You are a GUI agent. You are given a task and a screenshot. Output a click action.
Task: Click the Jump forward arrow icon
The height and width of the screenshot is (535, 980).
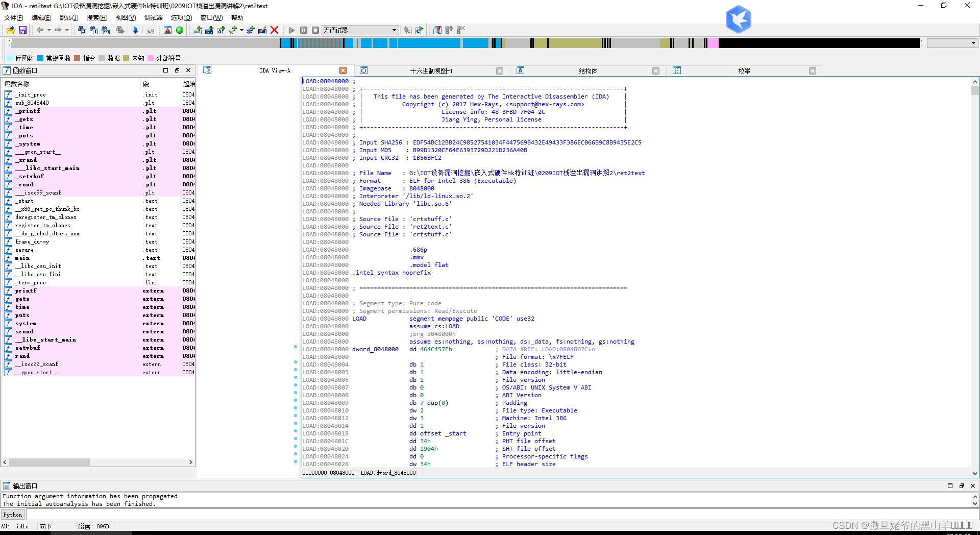point(58,30)
